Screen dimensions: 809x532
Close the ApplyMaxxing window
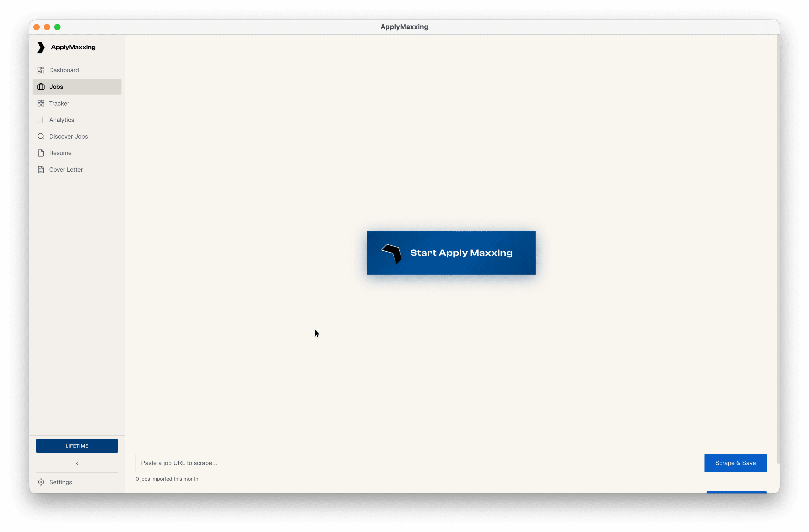[x=37, y=27]
